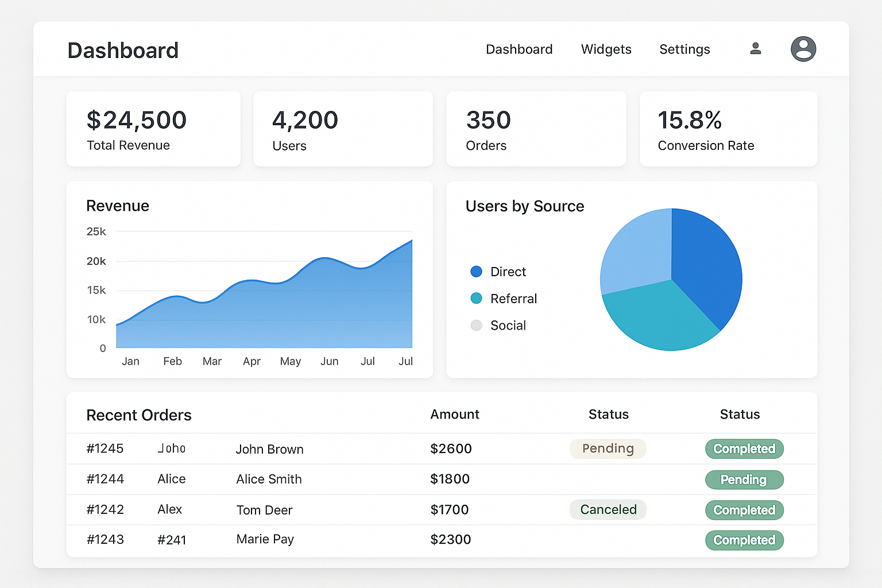Click the small person icon in header

point(756,49)
